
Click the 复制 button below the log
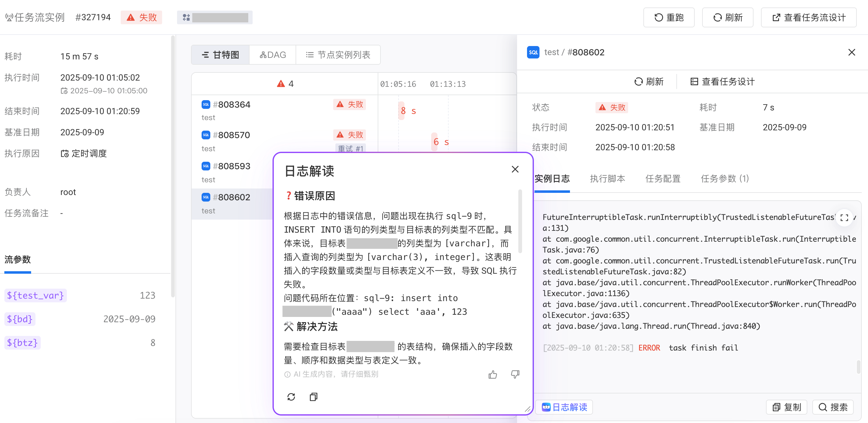tap(786, 407)
